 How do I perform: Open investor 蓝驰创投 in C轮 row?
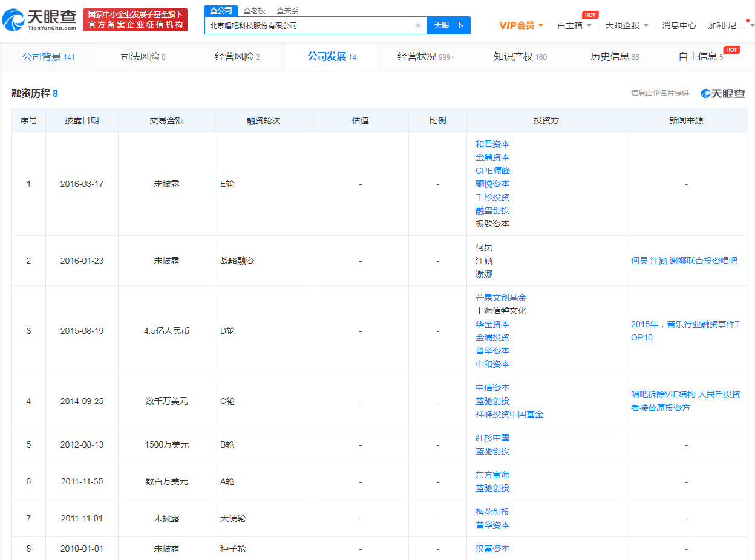click(492, 401)
